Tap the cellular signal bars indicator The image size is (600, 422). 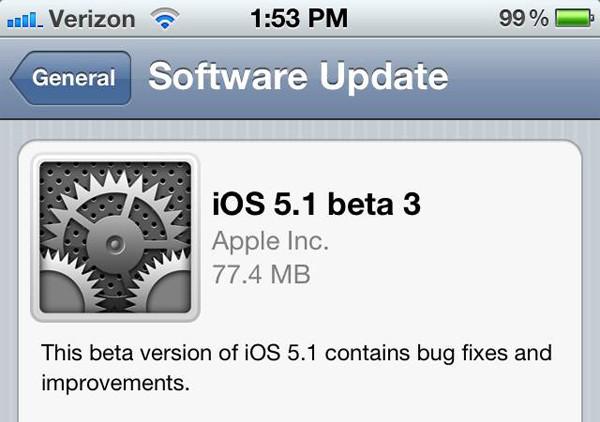[25, 19]
